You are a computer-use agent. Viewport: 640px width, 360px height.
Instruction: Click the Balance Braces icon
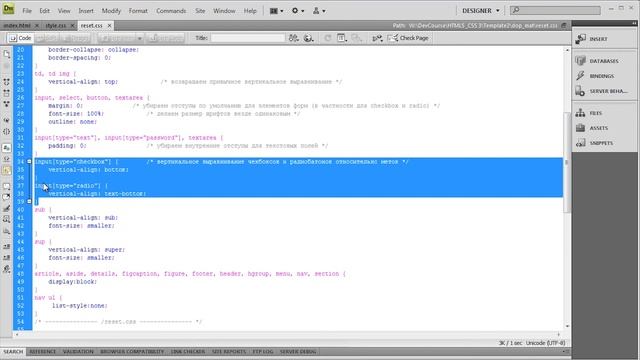tap(7, 131)
